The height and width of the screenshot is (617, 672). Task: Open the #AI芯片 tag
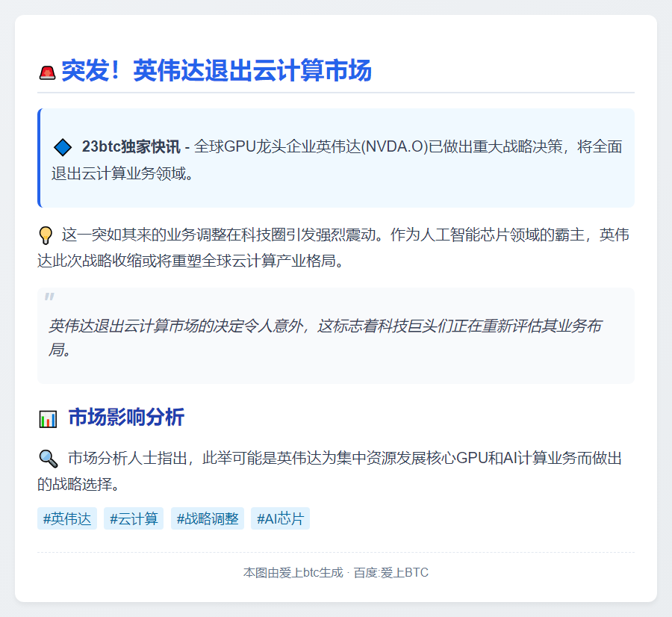(x=280, y=518)
